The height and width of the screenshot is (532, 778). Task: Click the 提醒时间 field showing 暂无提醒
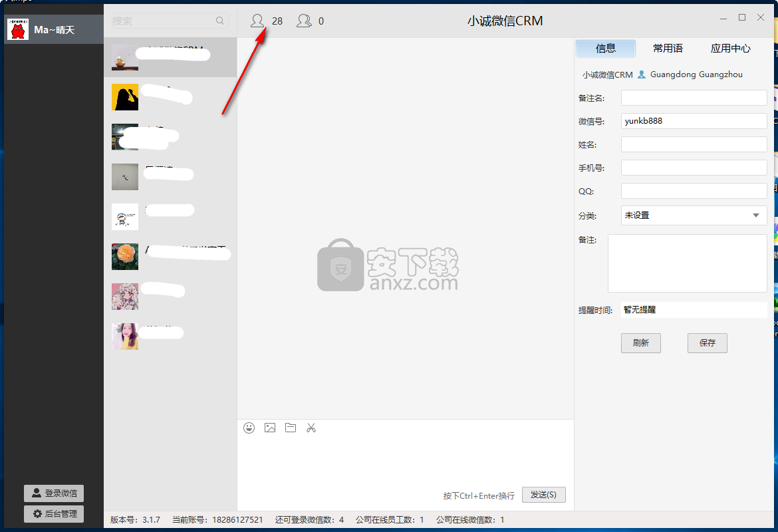tap(694, 310)
